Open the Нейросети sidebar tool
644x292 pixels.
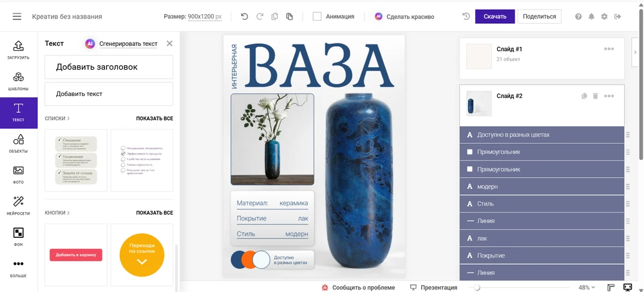point(19,206)
